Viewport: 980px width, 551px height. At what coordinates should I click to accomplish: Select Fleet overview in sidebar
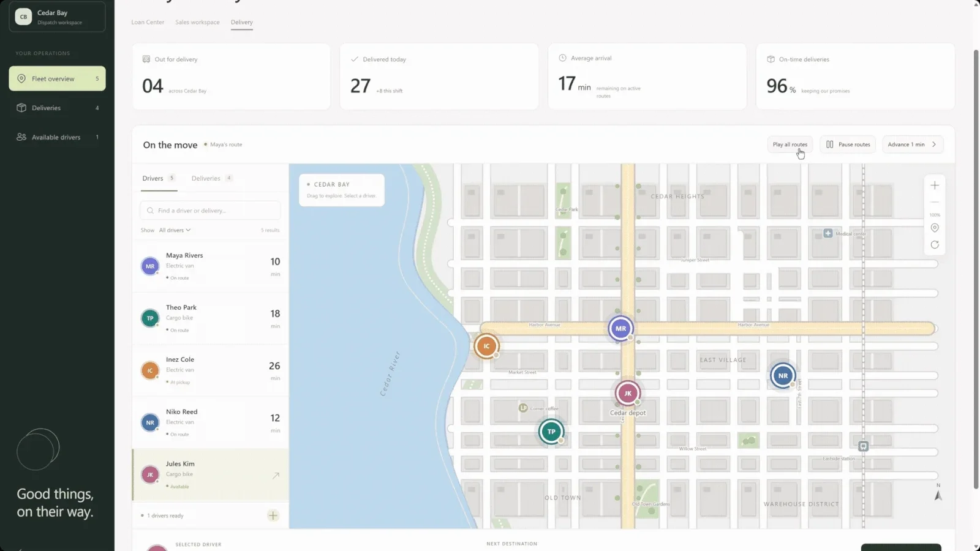coord(57,78)
